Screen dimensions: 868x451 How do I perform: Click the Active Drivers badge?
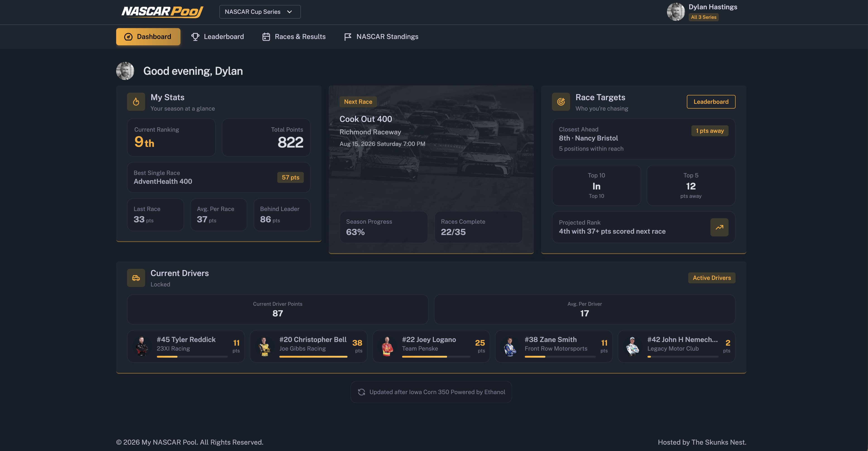click(712, 278)
